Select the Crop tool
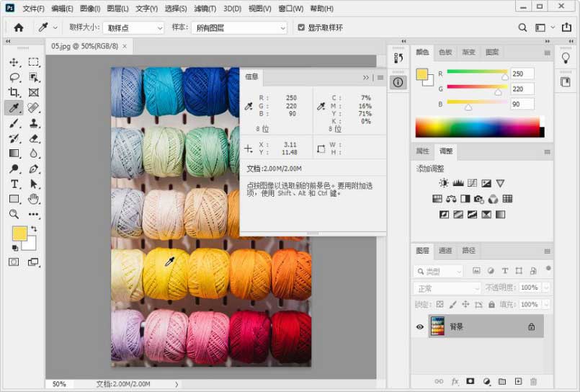580x392 pixels. click(14, 92)
